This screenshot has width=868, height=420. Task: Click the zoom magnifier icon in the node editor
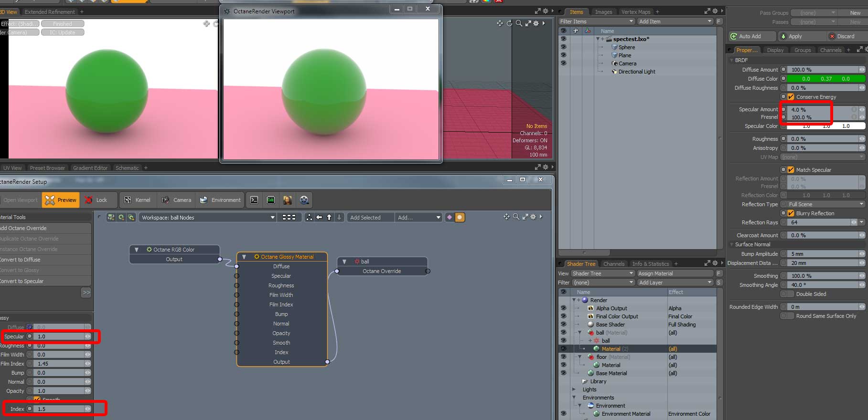(516, 217)
